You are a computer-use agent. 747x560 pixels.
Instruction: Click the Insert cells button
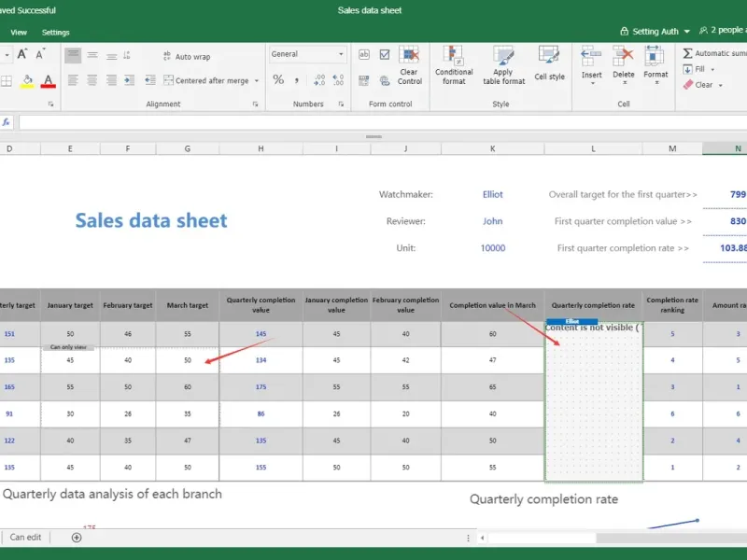592,63
